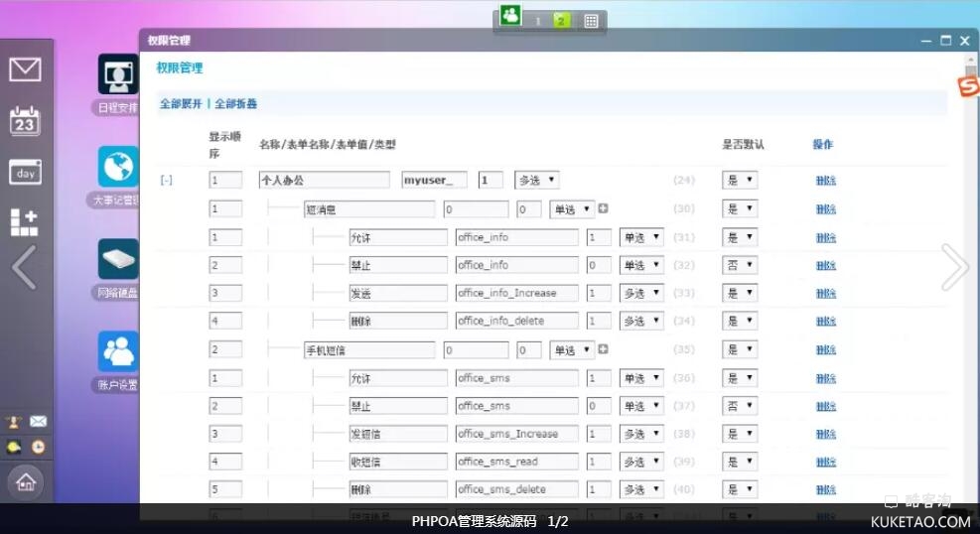Screen dimensions: 980x534
Task: Click the clock icon in sidebar tray
Action: coord(38,447)
